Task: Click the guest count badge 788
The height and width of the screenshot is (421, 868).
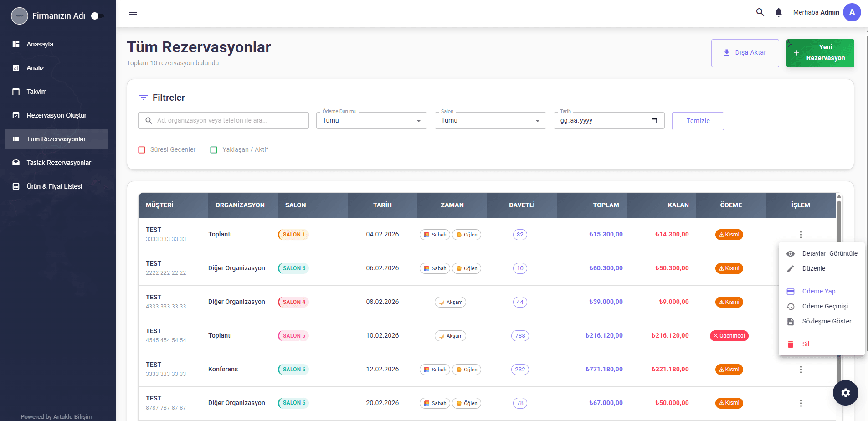Action: [x=520, y=336]
